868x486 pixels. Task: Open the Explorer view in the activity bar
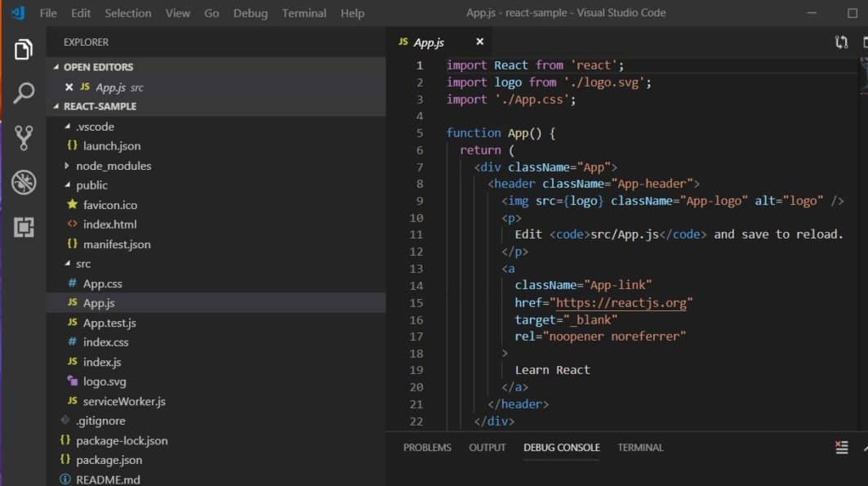click(x=24, y=48)
